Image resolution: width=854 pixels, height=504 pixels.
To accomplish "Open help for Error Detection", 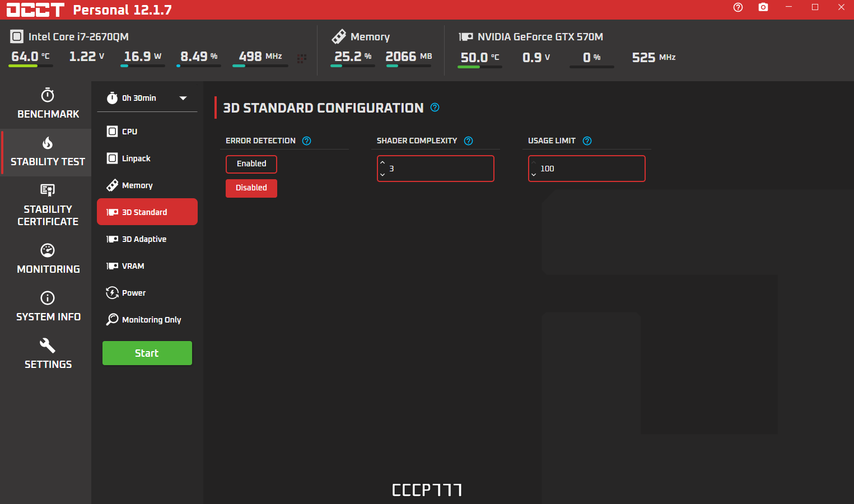I will click(x=306, y=141).
